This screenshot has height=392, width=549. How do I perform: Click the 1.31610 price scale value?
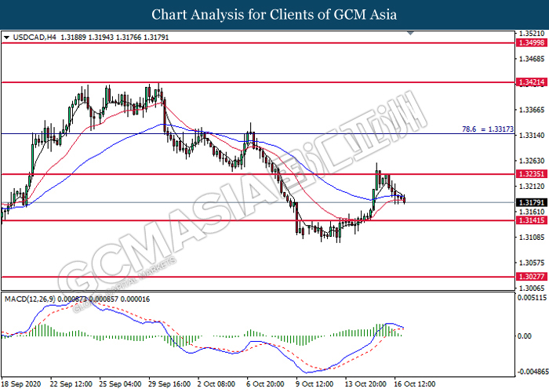(532, 212)
